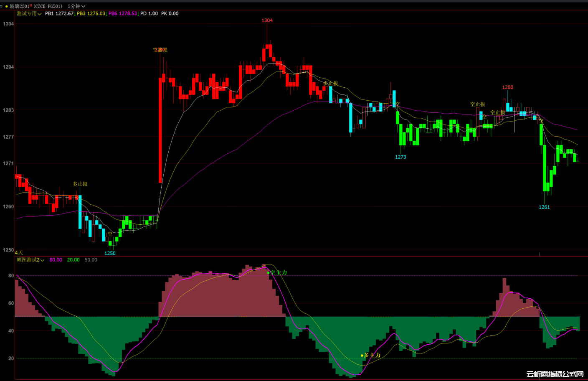
Task: Click the 空主力 signal marker
Action: pyautogui.click(x=277, y=272)
